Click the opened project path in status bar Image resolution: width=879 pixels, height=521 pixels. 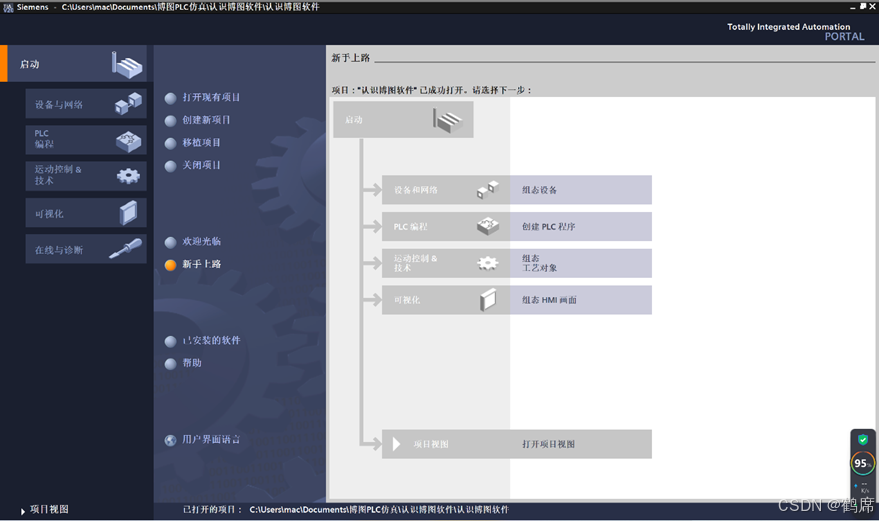379,509
